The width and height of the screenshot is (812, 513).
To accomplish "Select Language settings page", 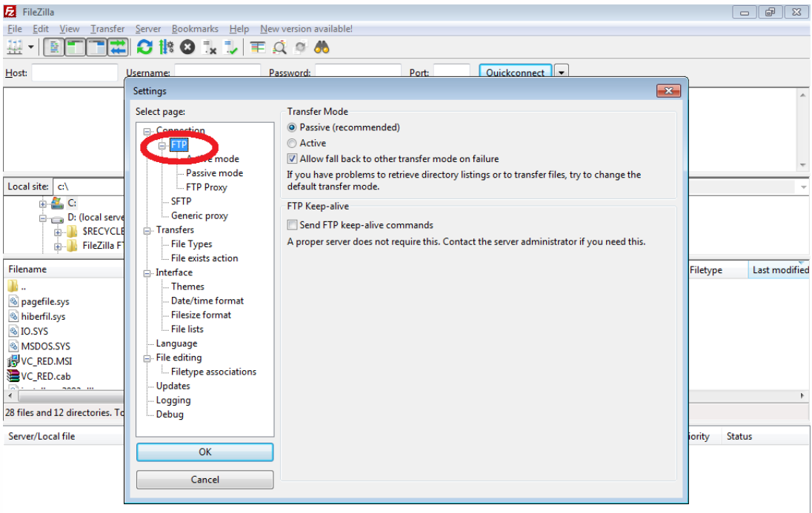I will pyautogui.click(x=176, y=343).
